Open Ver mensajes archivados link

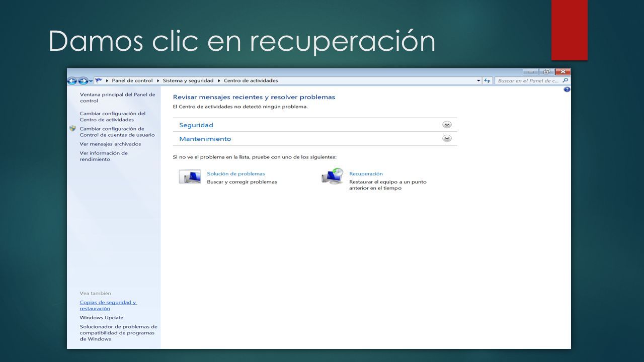pos(110,144)
